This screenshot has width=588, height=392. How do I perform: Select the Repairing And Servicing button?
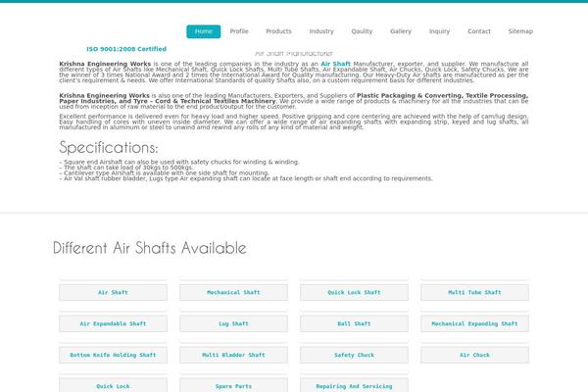tap(354, 386)
